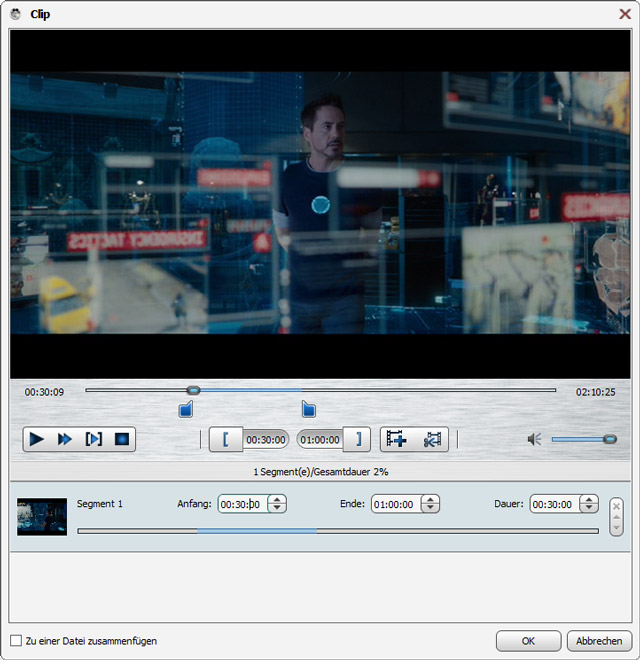Click the Clip window app icon
This screenshot has height=660, width=640.
(x=16, y=14)
